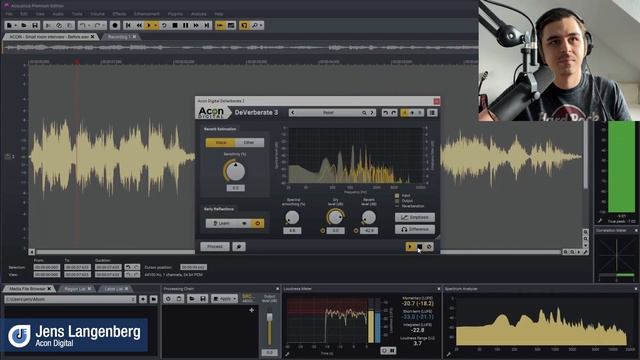Open the Learn dropdown arrow in Early Reflections
Screen dimensions: 640x360
(x=244, y=223)
